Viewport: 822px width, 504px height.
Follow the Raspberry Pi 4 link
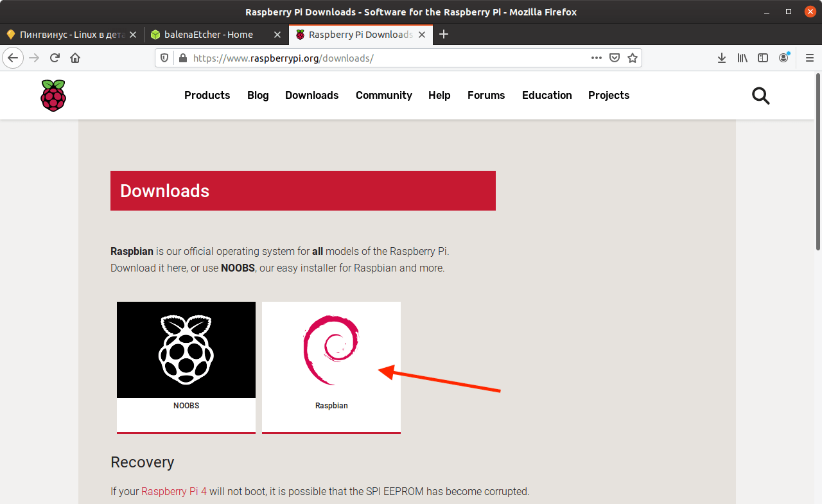click(x=174, y=491)
